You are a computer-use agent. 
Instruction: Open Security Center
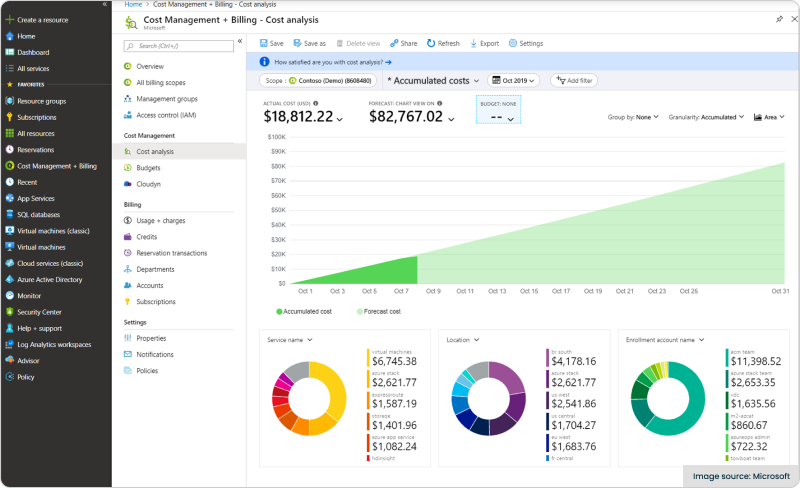point(39,312)
